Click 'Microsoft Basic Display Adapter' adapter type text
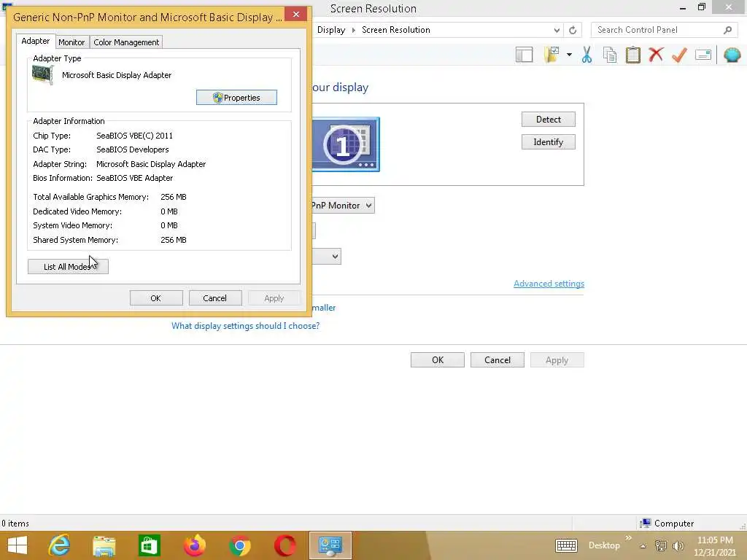This screenshot has width=747, height=560. pos(117,75)
